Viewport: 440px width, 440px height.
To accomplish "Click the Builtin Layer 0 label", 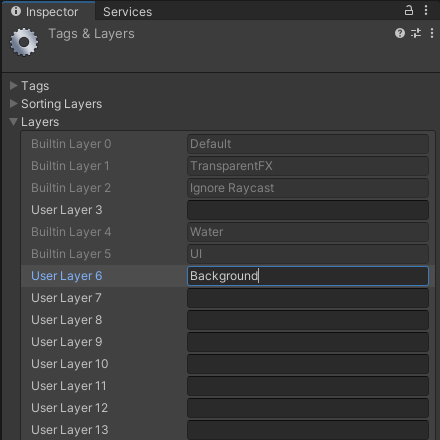I will [x=71, y=144].
